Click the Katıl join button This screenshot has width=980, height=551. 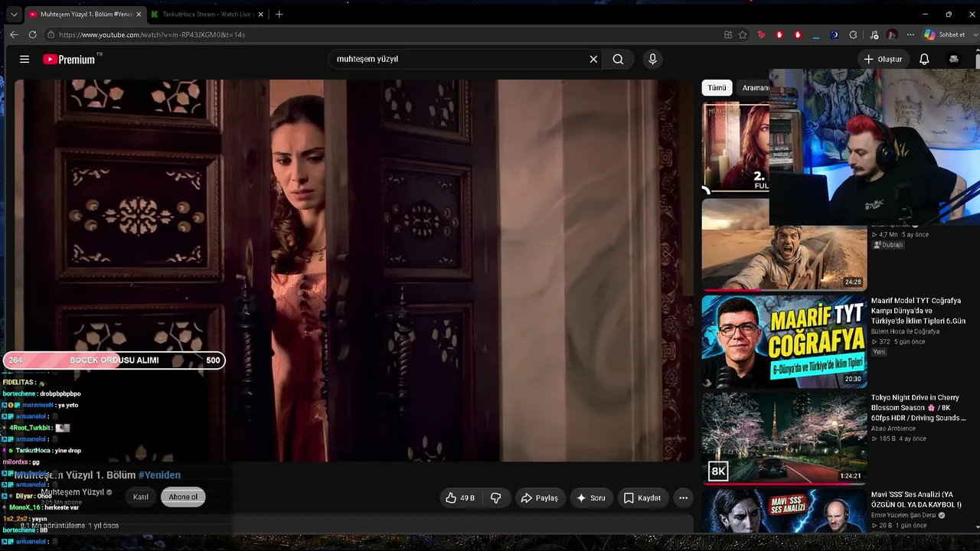click(x=141, y=497)
